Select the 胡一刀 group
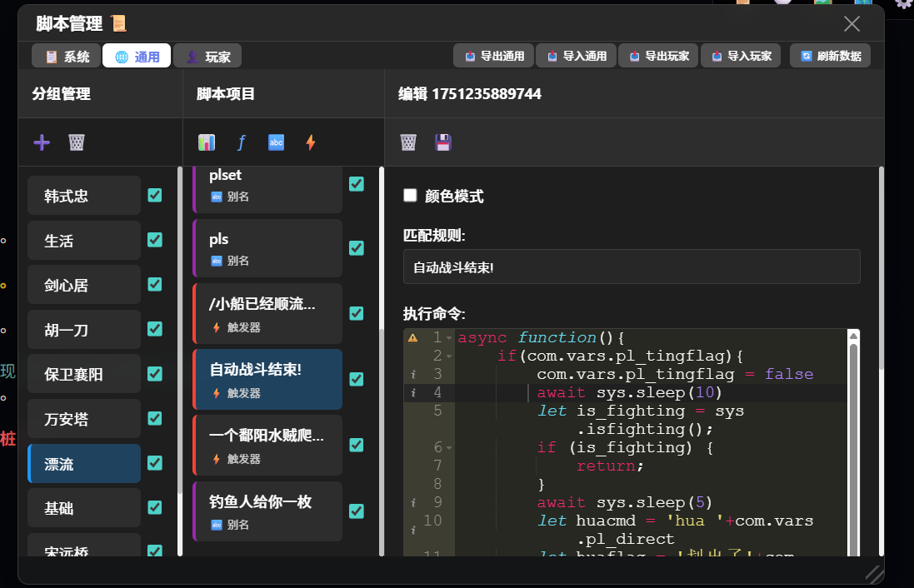Screen dimensions: 914x588 (84, 330)
